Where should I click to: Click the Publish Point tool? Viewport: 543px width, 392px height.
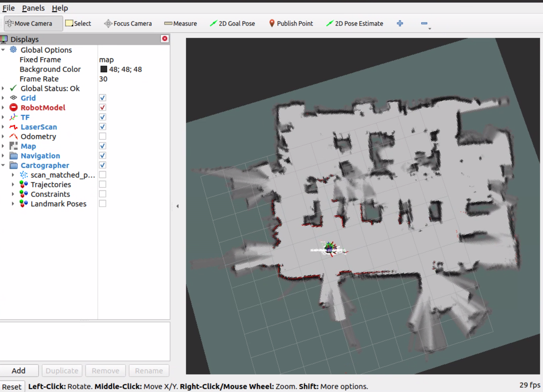[x=291, y=23]
